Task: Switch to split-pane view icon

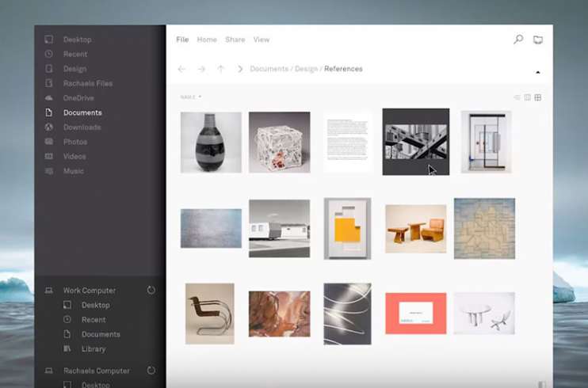Action: click(x=528, y=97)
